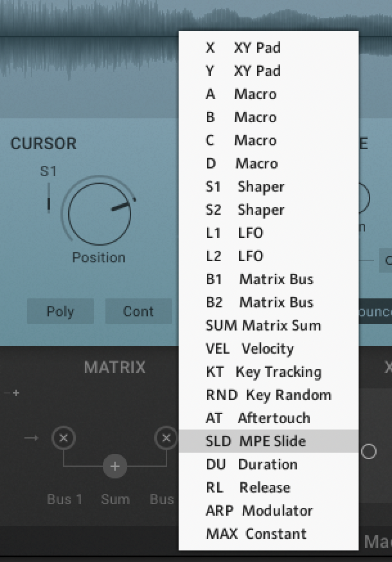This screenshot has width=392, height=562.
Task: Click the Bus 2 multiply node icon
Action: pos(166,439)
